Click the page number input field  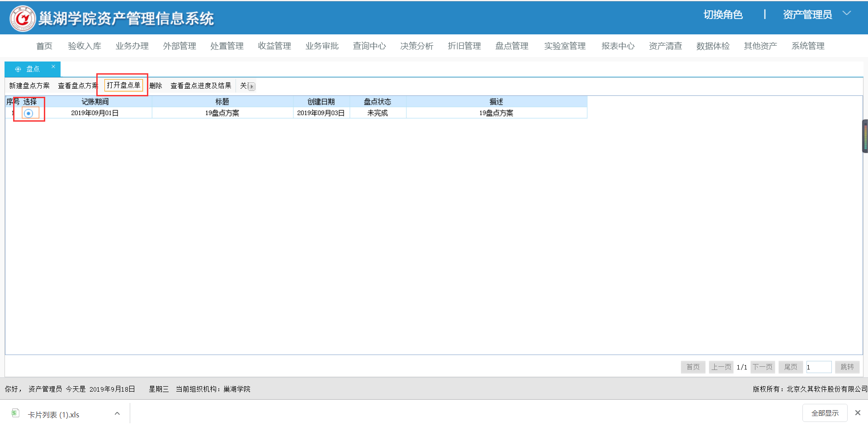818,367
